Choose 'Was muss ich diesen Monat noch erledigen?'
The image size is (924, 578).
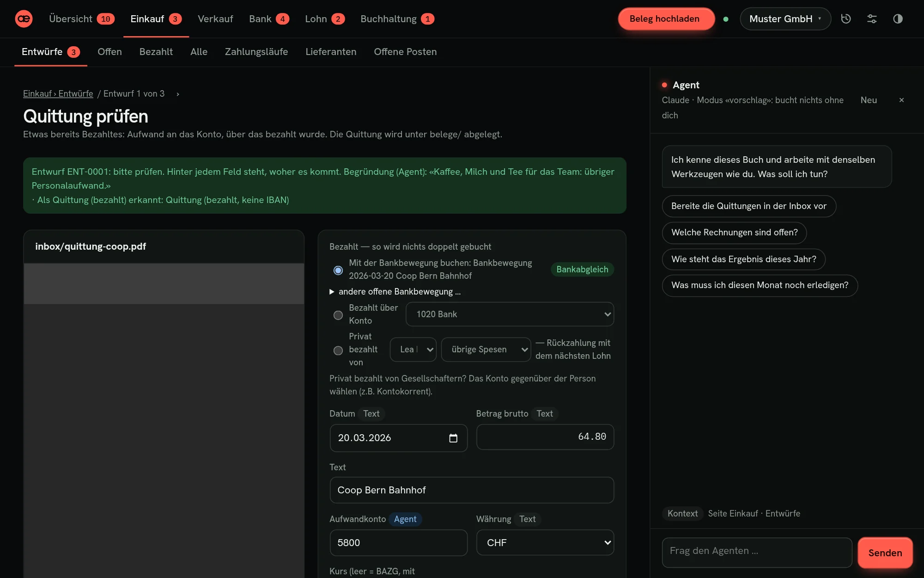(x=760, y=285)
